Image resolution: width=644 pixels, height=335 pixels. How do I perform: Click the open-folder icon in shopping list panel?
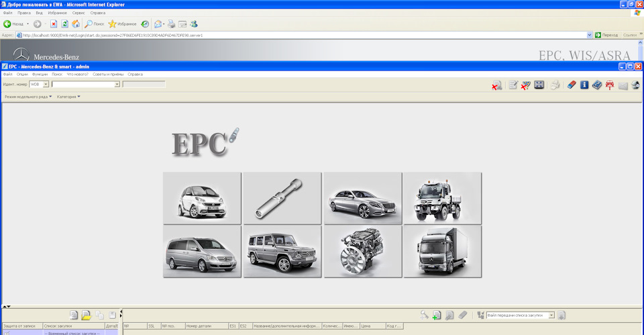(x=87, y=316)
